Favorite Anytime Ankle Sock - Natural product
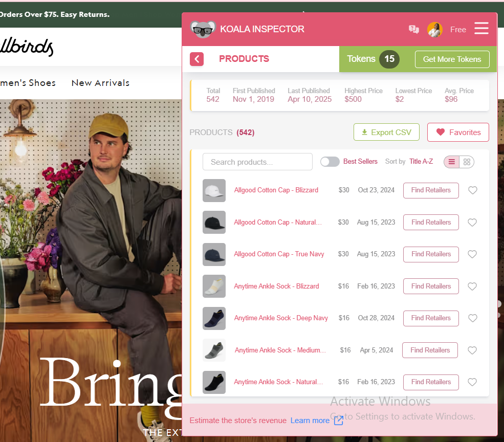This screenshot has width=504, height=442. pyautogui.click(x=472, y=382)
